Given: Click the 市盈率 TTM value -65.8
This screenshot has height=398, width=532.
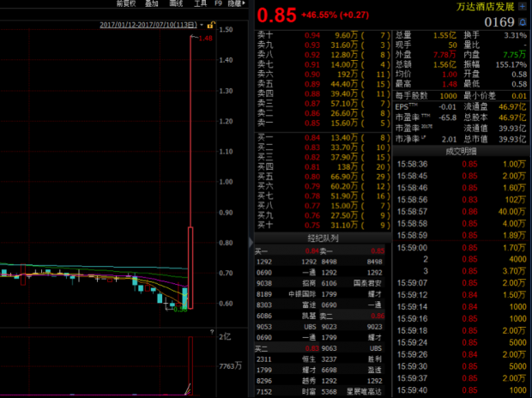Looking at the screenshot, I should 448,118.
